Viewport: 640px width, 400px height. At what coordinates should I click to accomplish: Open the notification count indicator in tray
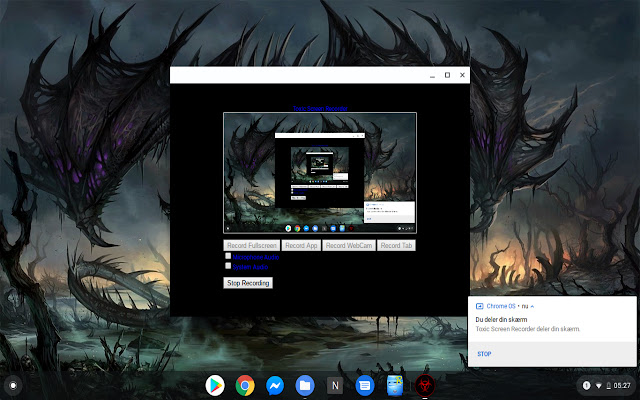[x=586, y=385]
